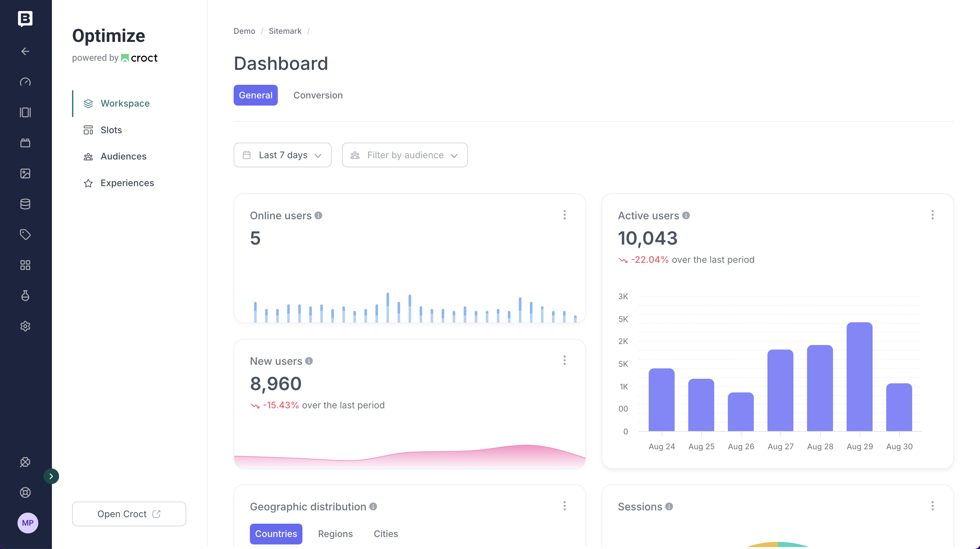
Task: Go to Sitemark breadcrumb link
Action: click(285, 31)
